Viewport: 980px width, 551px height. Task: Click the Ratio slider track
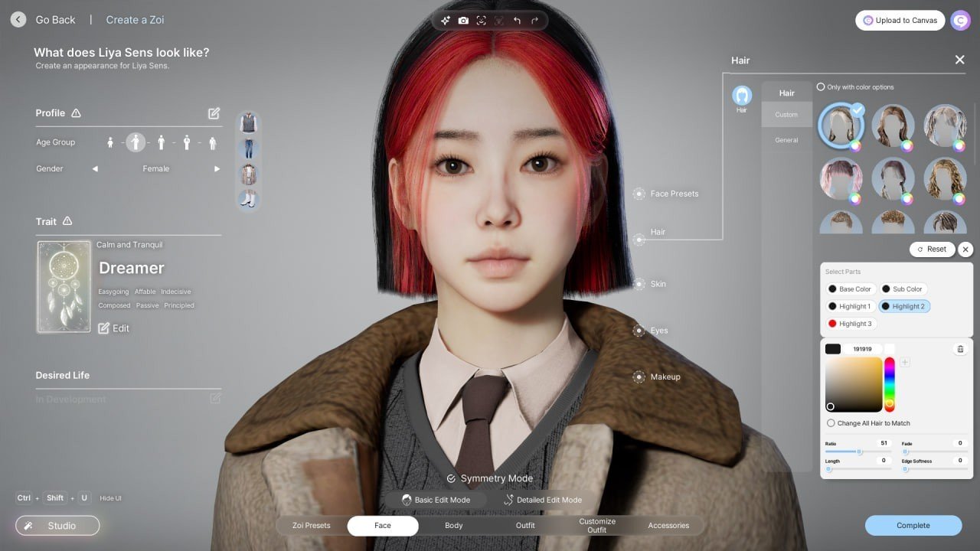click(858, 452)
